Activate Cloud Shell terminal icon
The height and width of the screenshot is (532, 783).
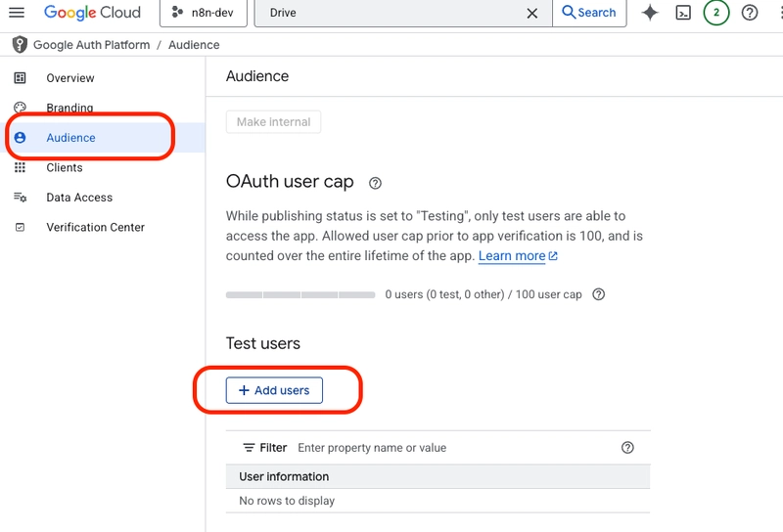pos(683,13)
